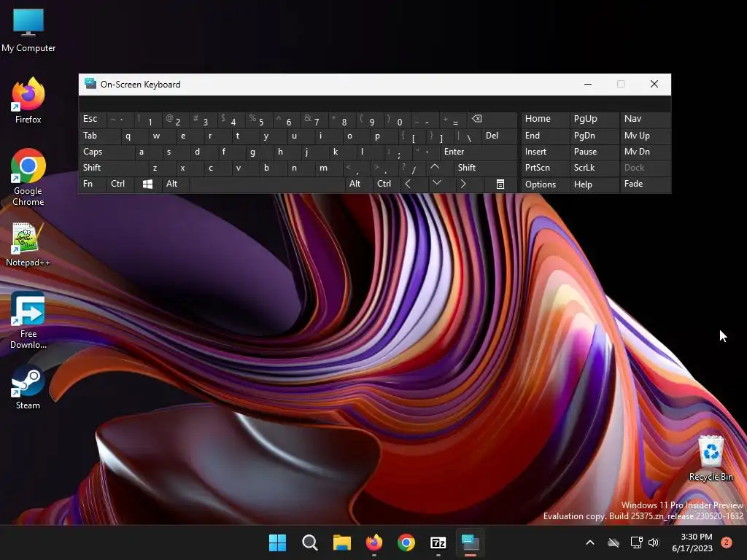The height and width of the screenshot is (560, 747).
Task: Toggle the ScrLk key
Action: [x=594, y=168]
